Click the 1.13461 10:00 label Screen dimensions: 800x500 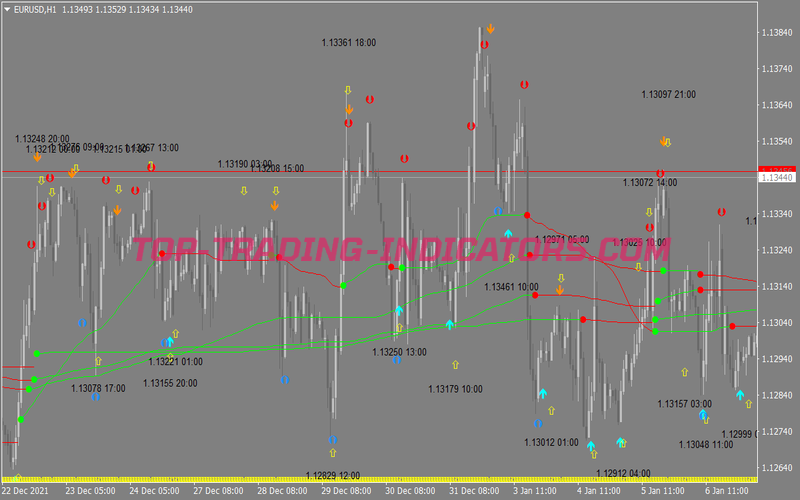click(x=511, y=287)
